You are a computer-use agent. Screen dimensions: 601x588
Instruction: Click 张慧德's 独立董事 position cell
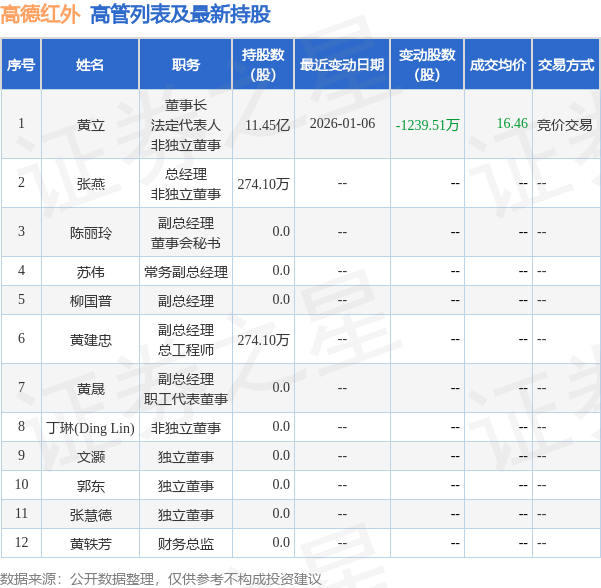186,515
